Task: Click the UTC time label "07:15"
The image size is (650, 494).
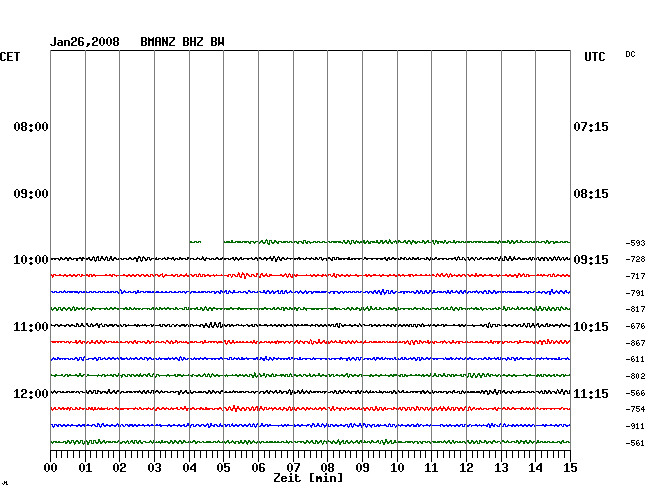Action: pos(591,127)
